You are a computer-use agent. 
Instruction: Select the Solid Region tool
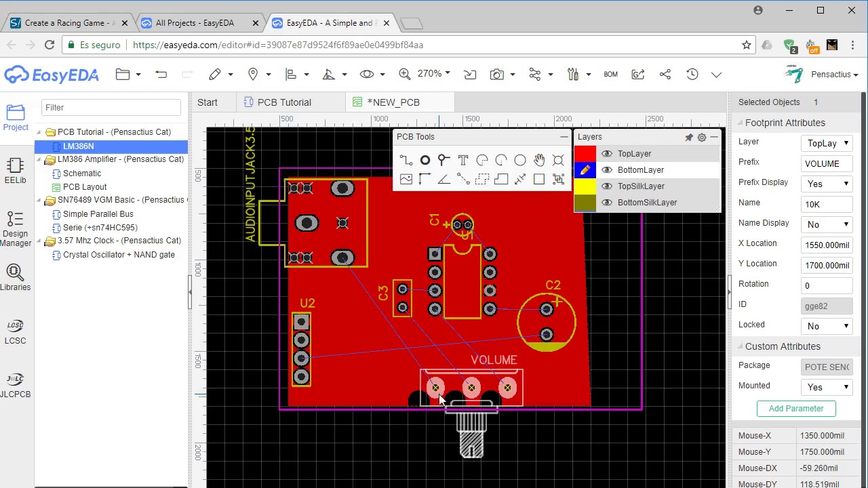(500, 180)
